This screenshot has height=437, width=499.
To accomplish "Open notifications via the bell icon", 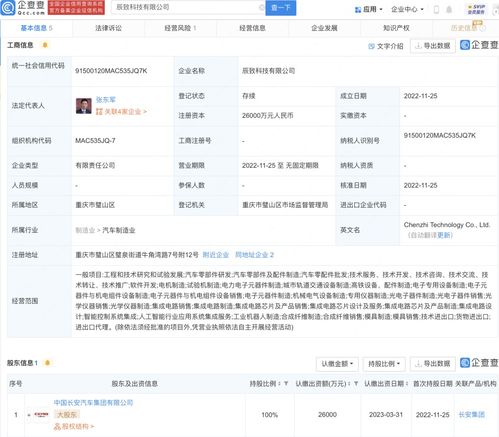I will coord(449,9).
